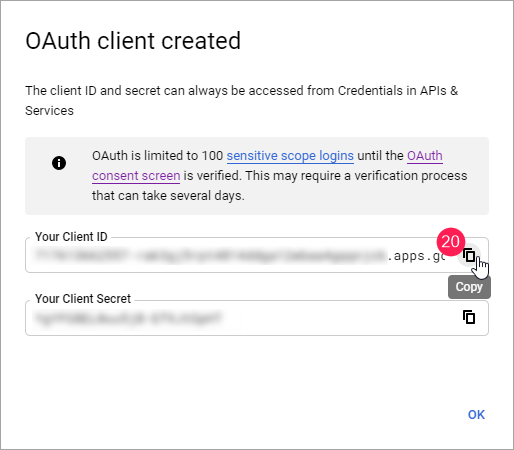The image size is (514, 450).
Task: Click the Copy tooltip label
Action: click(x=469, y=287)
